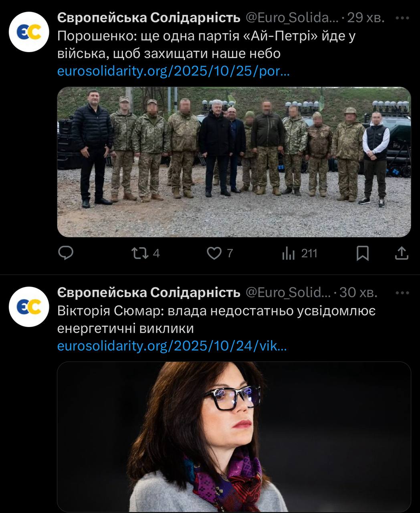Image resolution: width=420 pixels, height=513 pixels.
Task: Open more options on the 30 хв. tweet
Action: click(x=402, y=293)
